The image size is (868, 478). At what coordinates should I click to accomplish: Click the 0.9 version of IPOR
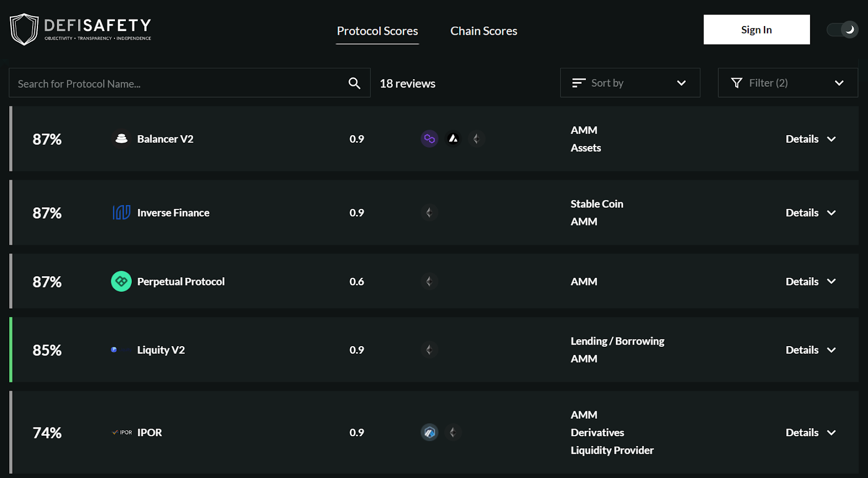tap(357, 432)
